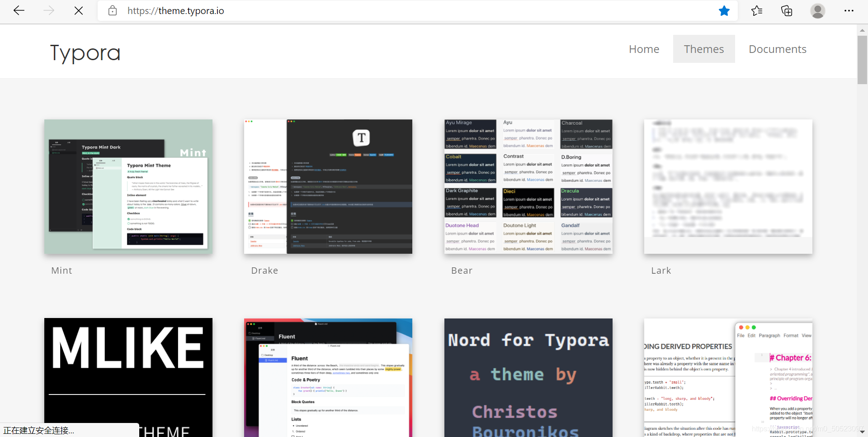Click the browser forward arrow
This screenshot has width=868, height=437.
49,10
